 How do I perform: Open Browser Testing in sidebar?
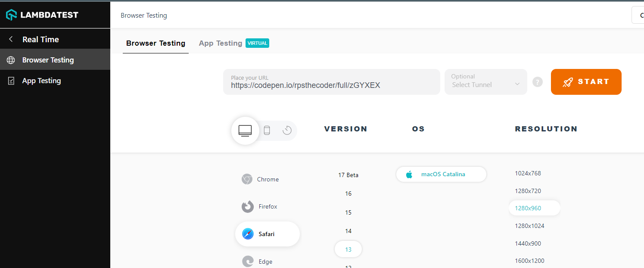tap(55, 60)
